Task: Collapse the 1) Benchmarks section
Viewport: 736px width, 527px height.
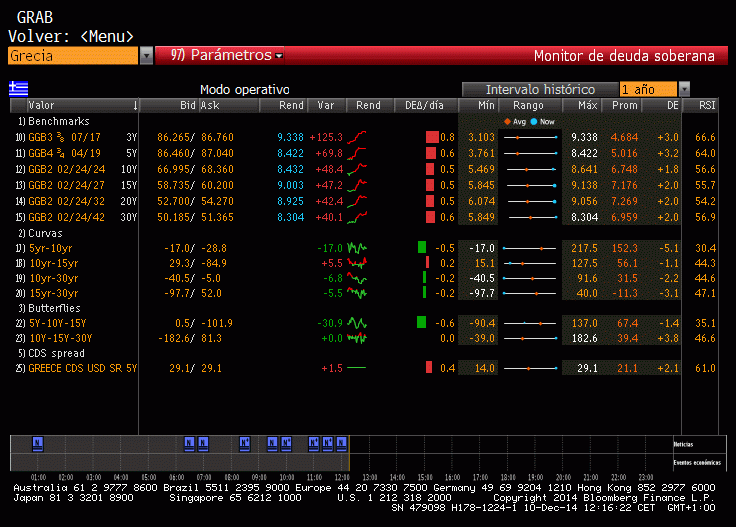Action: pyautogui.click(x=54, y=122)
